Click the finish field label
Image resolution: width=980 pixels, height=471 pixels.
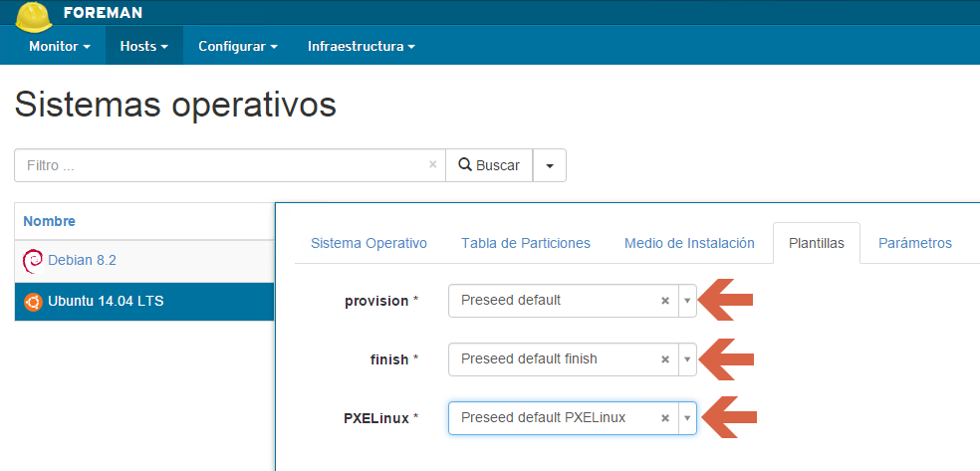[x=393, y=359]
